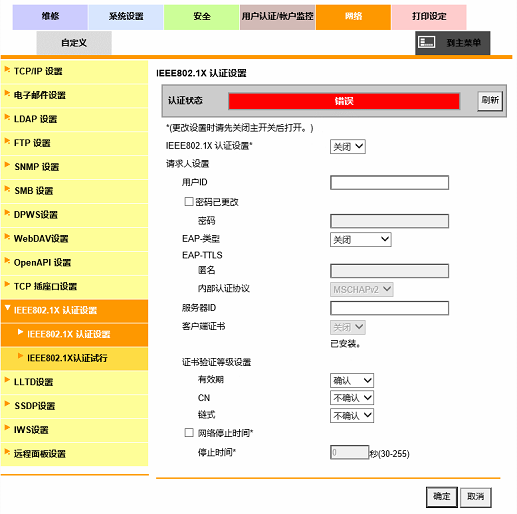This screenshot has height=514, width=517.
Task: Switch to the 系统设置 tab
Action: [x=126, y=17]
